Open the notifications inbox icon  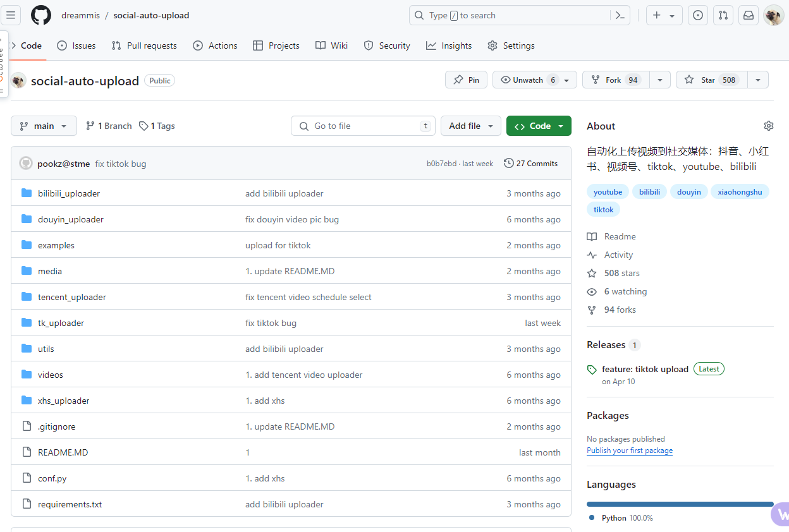coord(749,15)
